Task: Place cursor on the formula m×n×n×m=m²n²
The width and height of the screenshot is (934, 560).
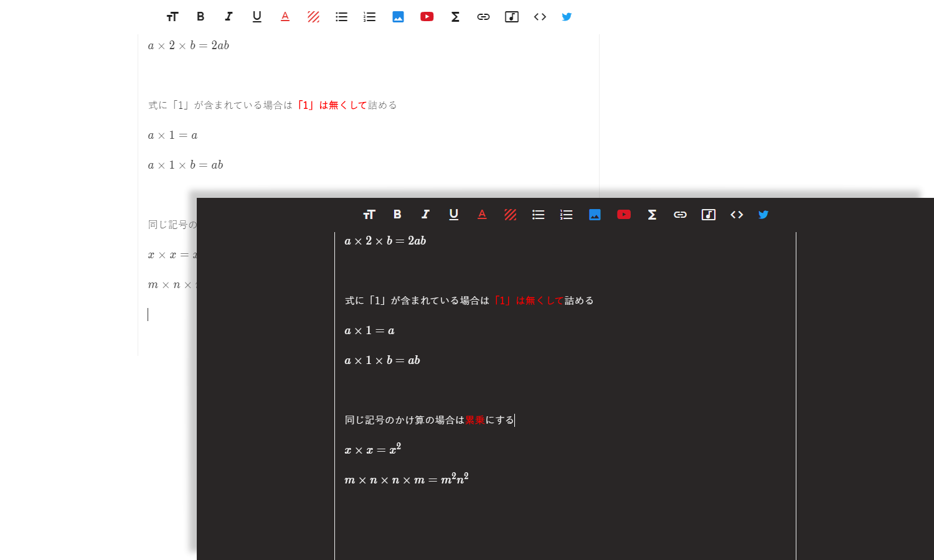Action: [407, 479]
